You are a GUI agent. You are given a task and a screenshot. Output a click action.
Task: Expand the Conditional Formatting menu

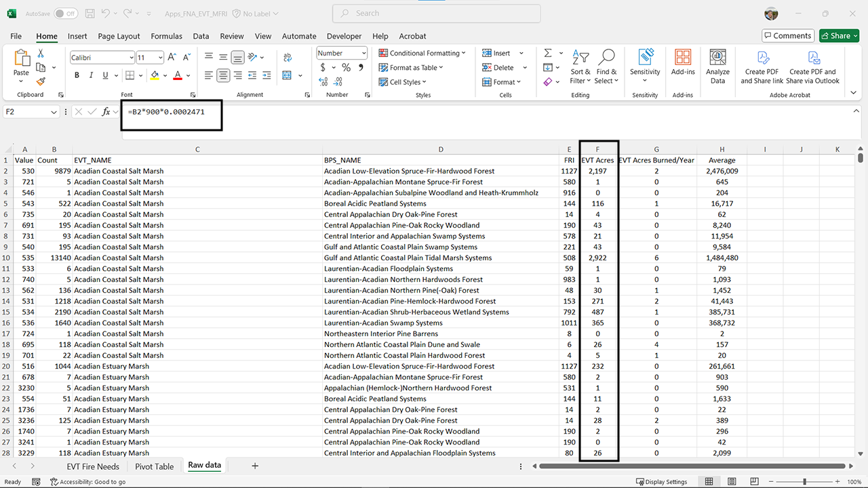point(422,52)
